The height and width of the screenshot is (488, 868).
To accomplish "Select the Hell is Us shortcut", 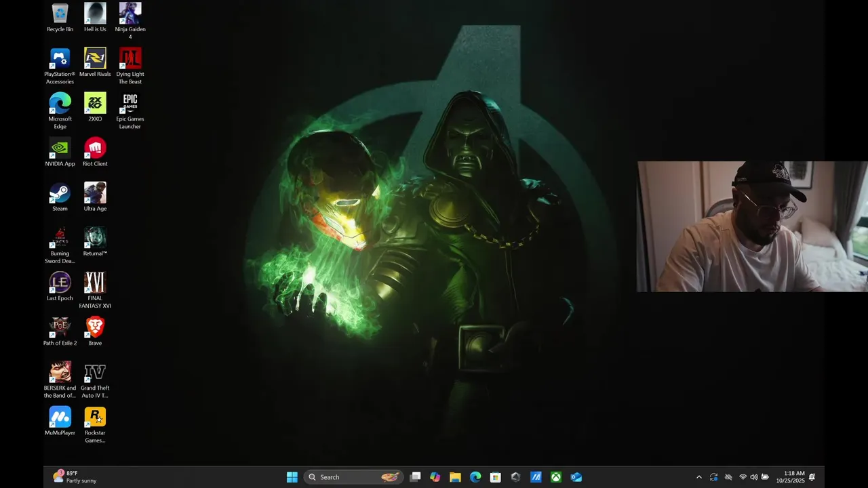I will [95, 18].
